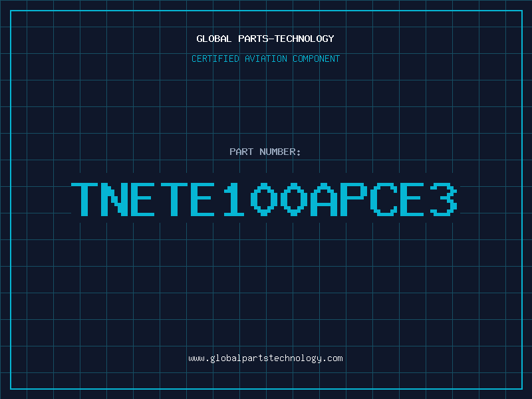532x399 pixels.
Task: Click the word COMPONENT in the subtitle
Action: click(x=315, y=59)
